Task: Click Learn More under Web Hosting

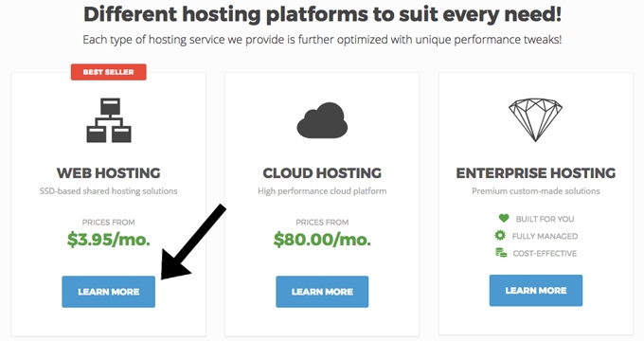Action: [108, 292]
